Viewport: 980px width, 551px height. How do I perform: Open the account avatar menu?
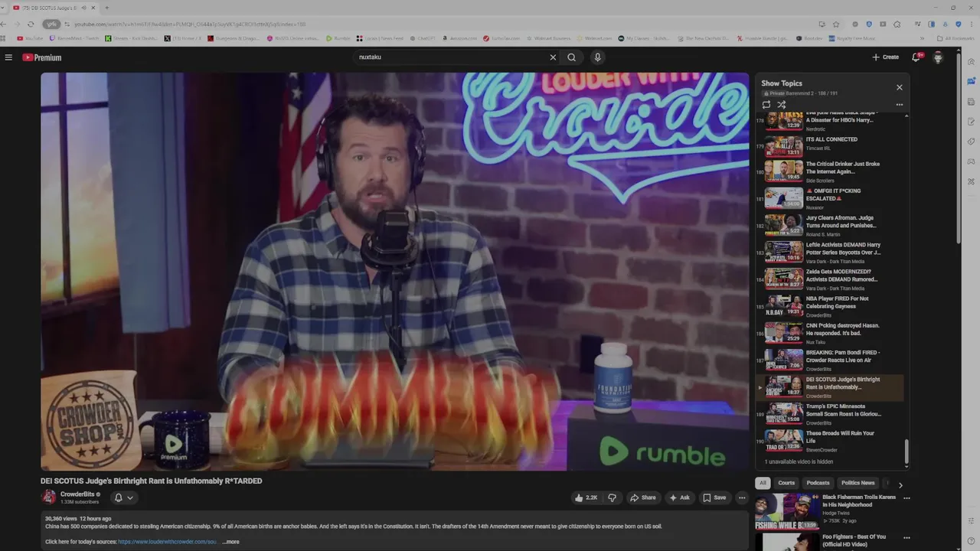point(938,57)
